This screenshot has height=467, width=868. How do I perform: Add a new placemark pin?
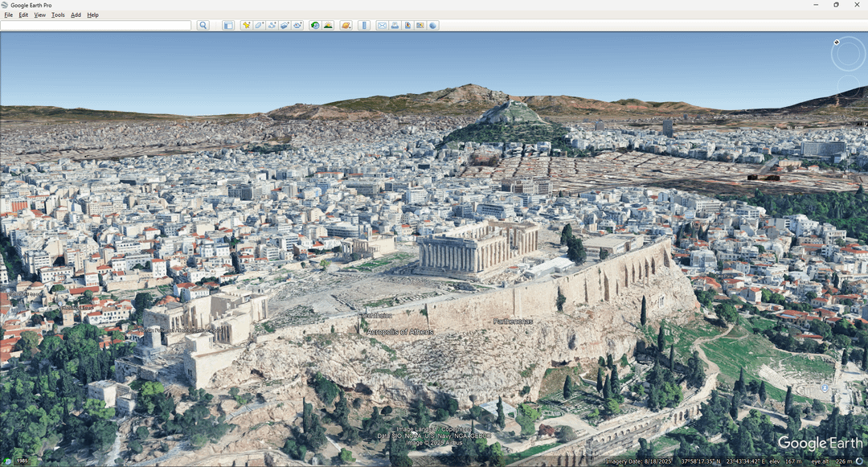click(x=247, y=26)
